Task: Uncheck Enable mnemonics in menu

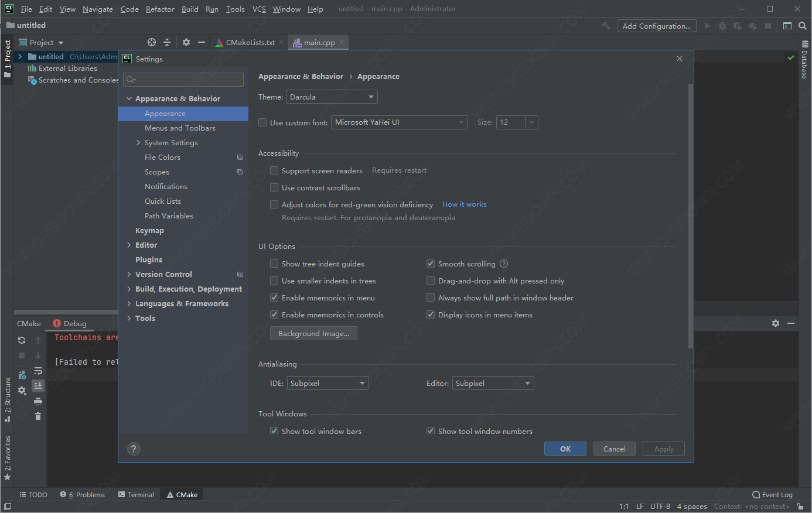Action: click(274, 297)
